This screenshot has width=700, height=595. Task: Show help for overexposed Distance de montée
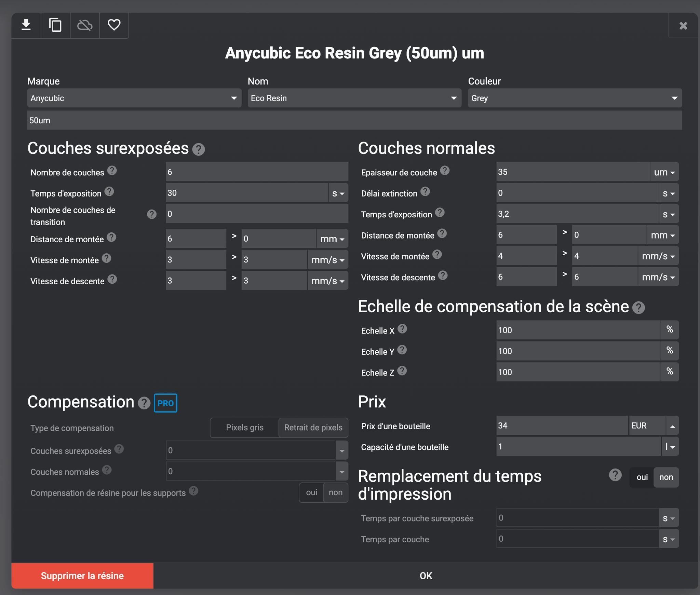pyautogui.click(x=111, y=237)
